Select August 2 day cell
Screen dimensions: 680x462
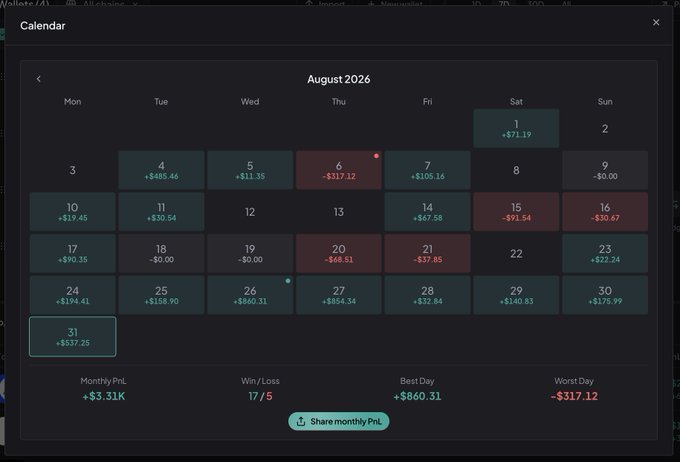(x=605, y=128)
